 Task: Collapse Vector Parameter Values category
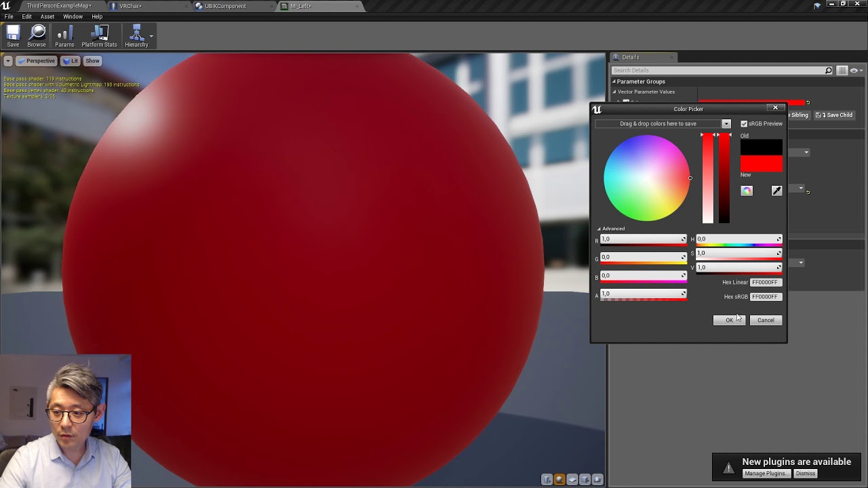(614, 91)
